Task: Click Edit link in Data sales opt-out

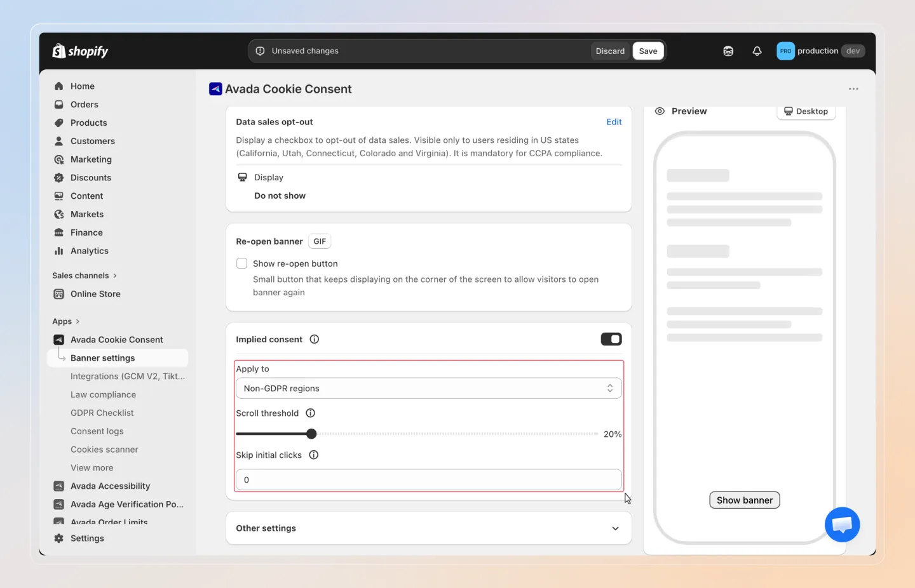Action: tap(614, 122)
